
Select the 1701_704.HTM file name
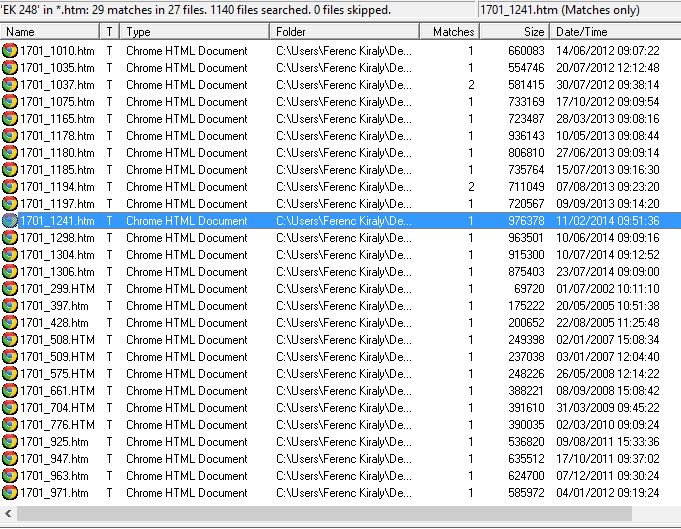tap(57, 408)
